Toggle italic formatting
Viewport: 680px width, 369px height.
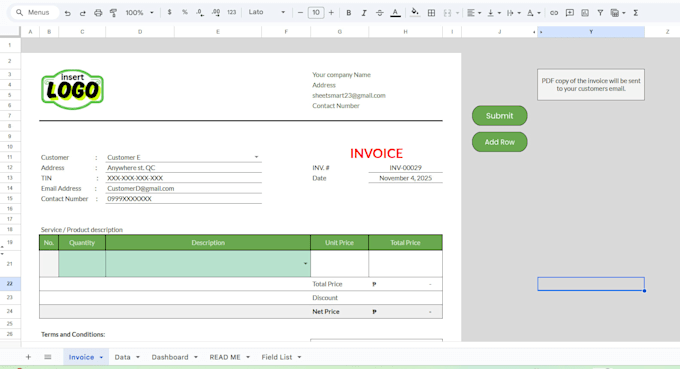pyautogui.click(x=364, y=13)
